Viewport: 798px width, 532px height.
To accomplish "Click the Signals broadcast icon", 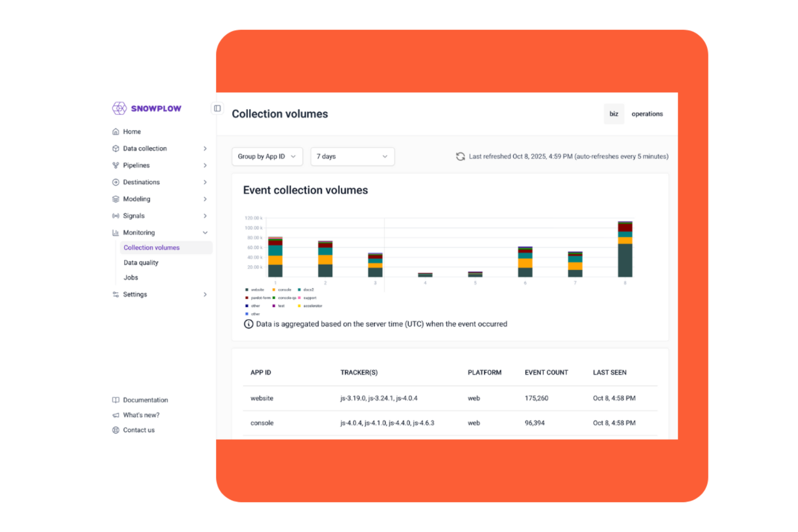I will coord(115,216).
